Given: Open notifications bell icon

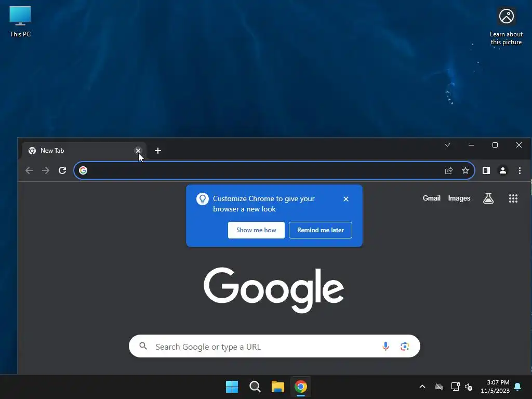Looking at the screenshot, I should pyautogui.click(x=518, y=387).
